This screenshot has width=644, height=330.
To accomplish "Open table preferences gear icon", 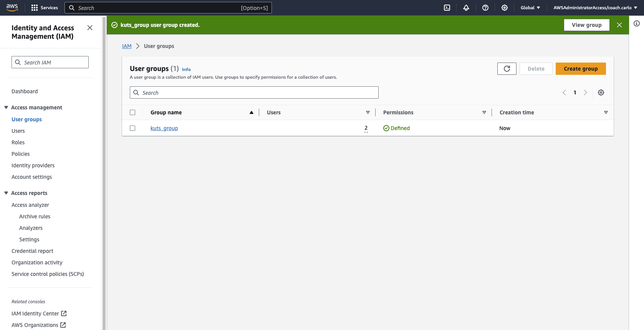I will point(601,92).
